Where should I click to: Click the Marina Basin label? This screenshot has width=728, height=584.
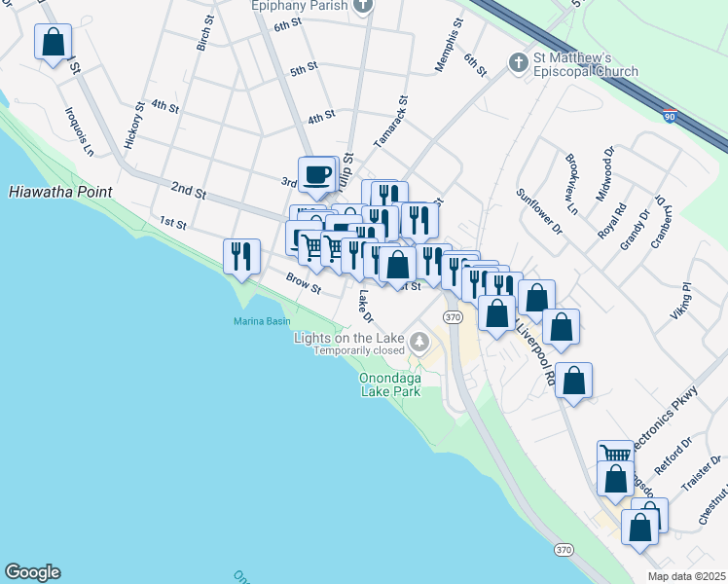tap(262, 321)
